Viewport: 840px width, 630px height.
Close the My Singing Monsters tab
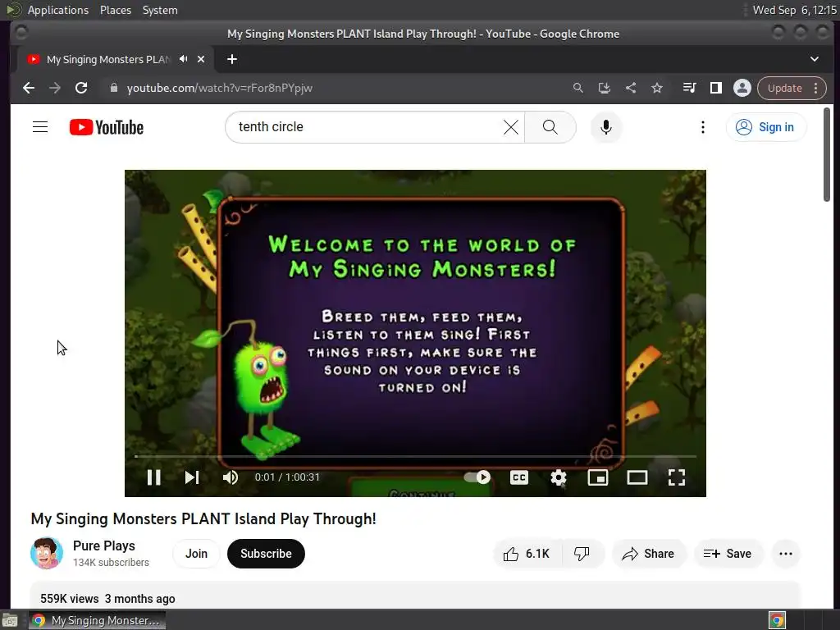coord(201,59)
